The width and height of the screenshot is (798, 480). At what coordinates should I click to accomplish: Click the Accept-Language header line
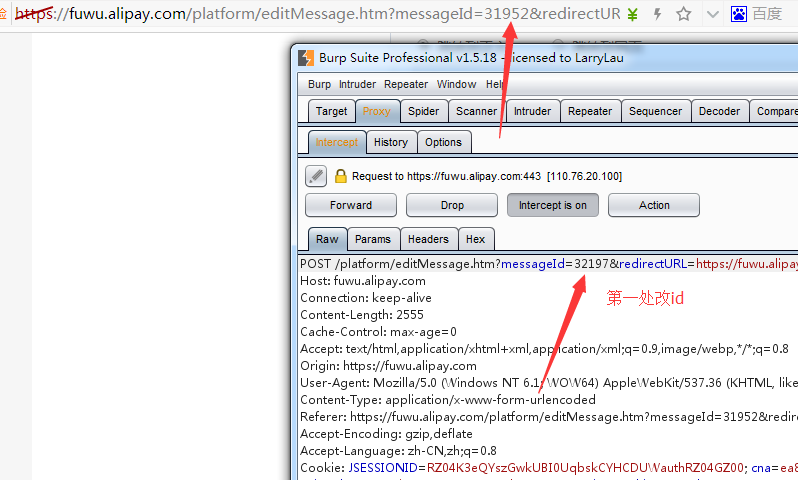[398, 450]
